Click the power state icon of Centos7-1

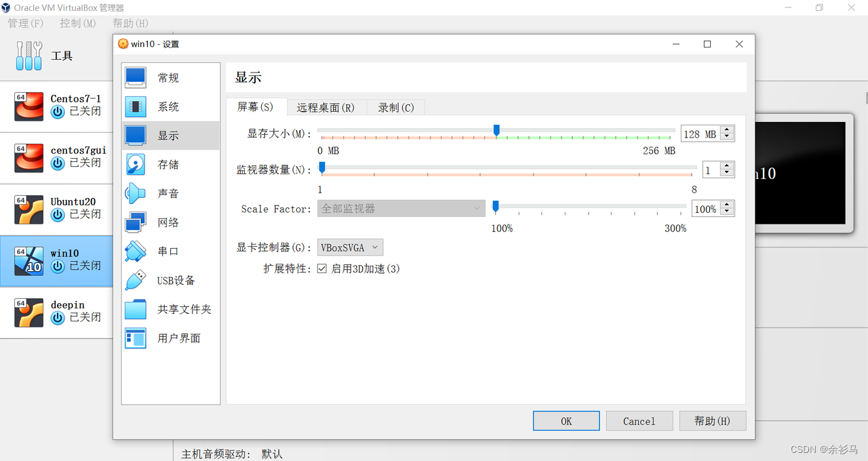tap(58, 112)
